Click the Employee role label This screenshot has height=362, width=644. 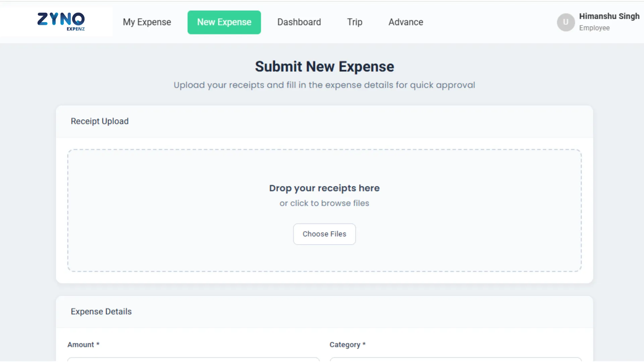[x=594, y=28]
